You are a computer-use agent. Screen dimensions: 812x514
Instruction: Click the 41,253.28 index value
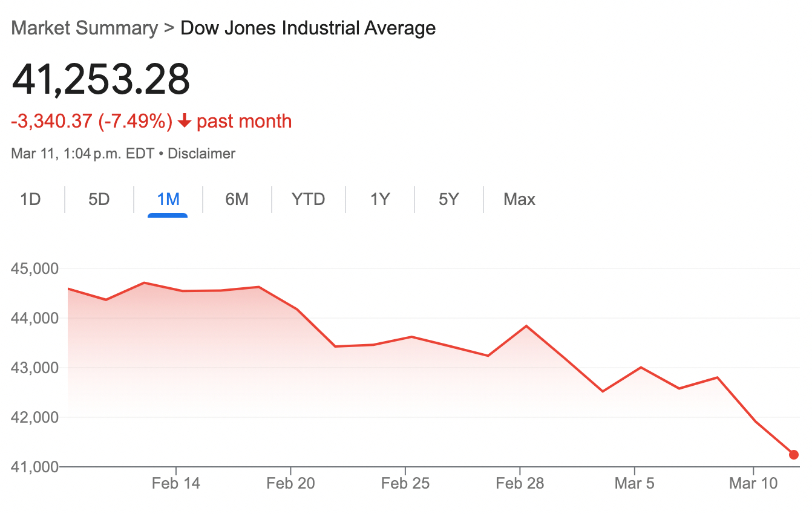(101, 79)
